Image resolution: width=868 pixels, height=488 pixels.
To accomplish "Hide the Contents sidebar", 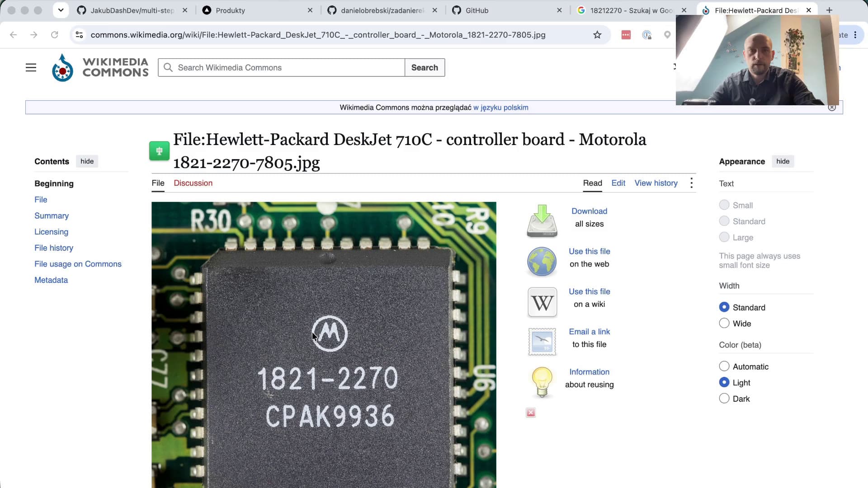I will (x=87, y=161).
